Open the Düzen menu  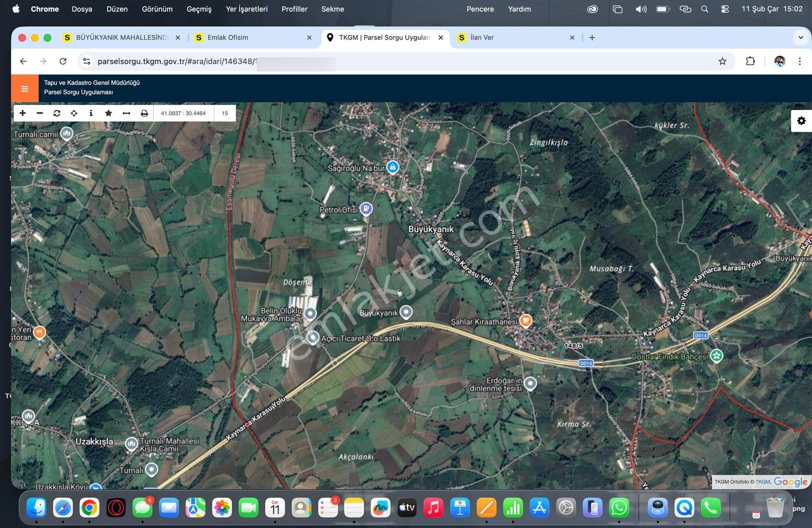tap(117, 9)
